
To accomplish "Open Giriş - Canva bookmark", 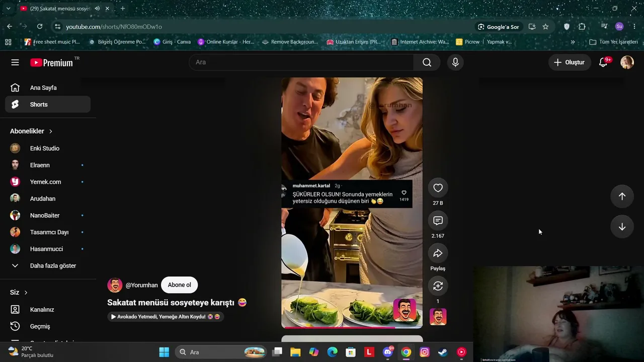I will [172, 42].
